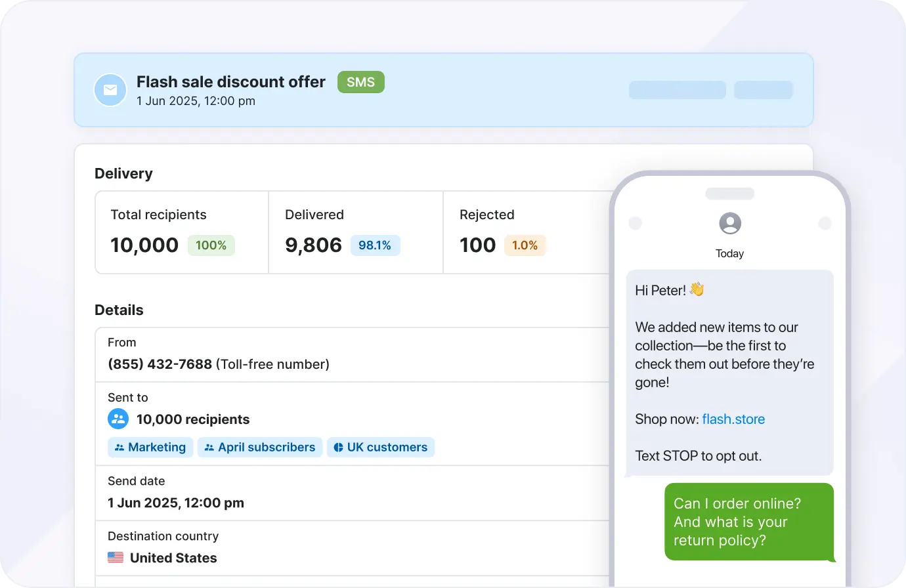
Task: Open the flash.store link
Action: point(733,419)
